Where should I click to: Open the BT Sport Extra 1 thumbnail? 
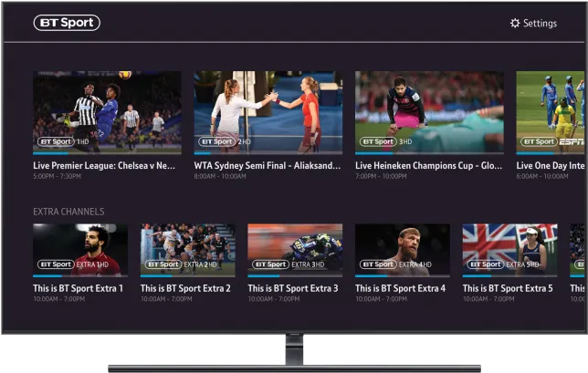pyautogui.click(x=80, y=250)
